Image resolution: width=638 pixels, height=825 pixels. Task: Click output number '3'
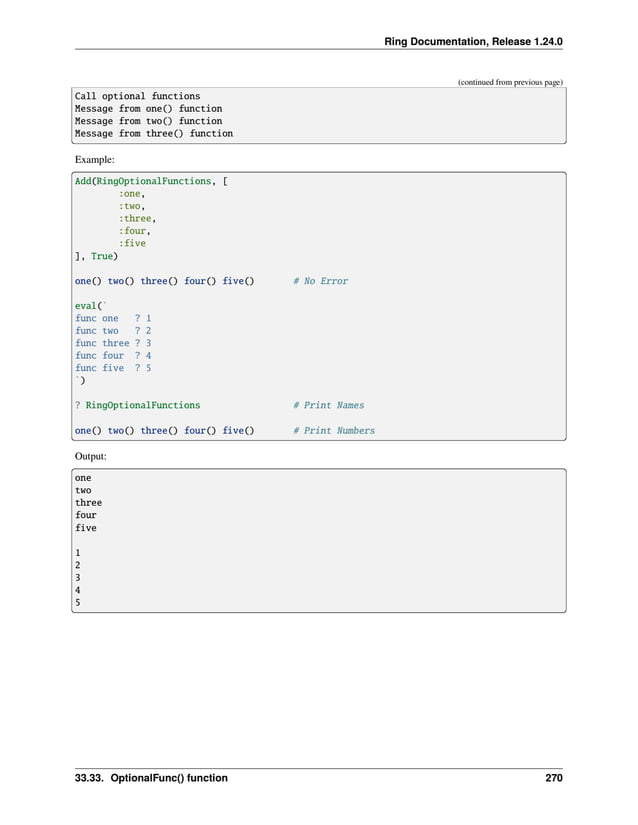(78, 578)
